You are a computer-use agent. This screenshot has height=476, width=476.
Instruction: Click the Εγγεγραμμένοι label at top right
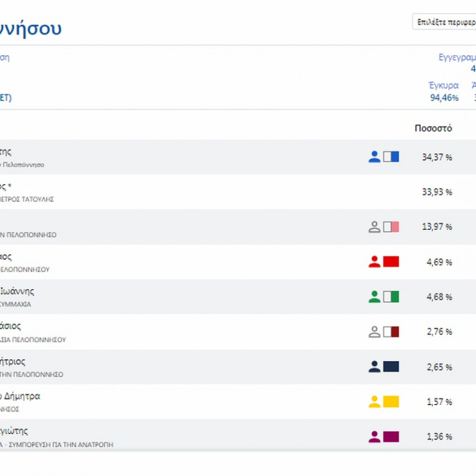click(x=457, y=57)
